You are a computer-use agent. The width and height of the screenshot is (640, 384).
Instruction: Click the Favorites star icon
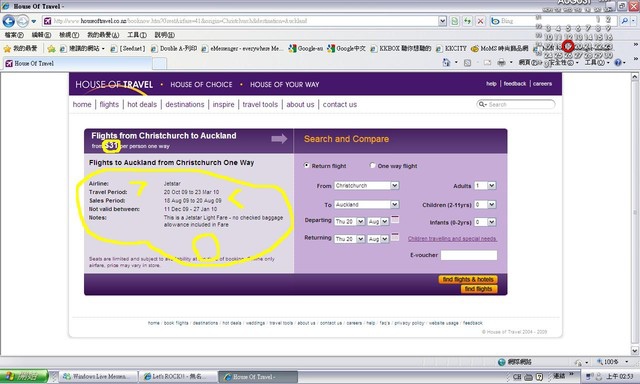[x=7, y=49]
